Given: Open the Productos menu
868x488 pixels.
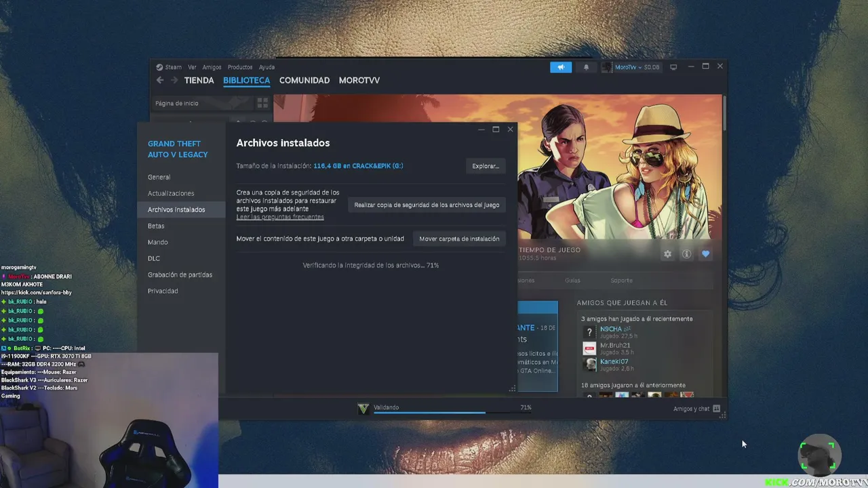Looking at the screenshot, I should pyautogui.click(x=240, y=67).
